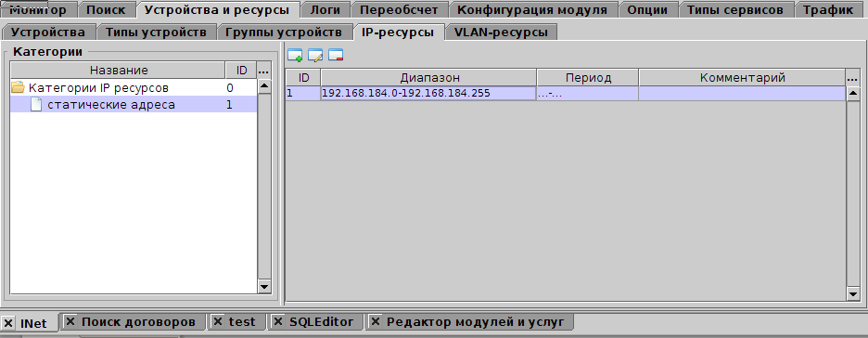Switch to the Устройства sub-tab
The width and height of the screenshot is (868, 338).
(x=48, y=32)
